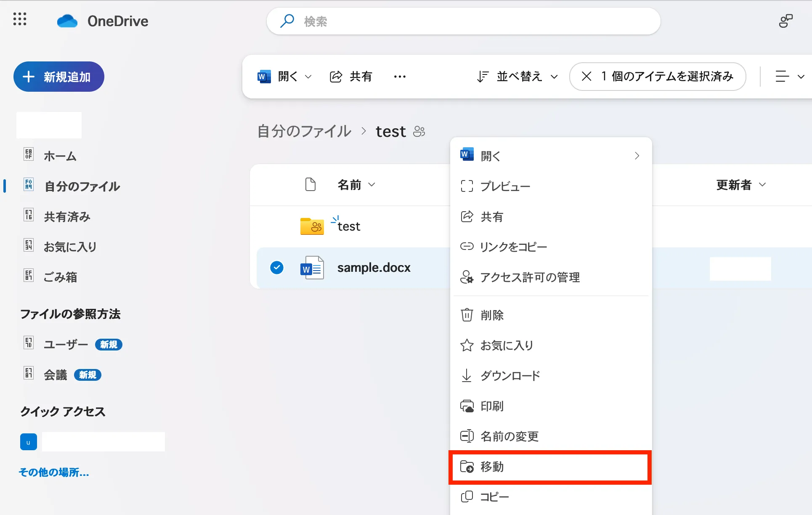Clear selection with the X button
The width and height of the screenshot is (812, 515).
click(586, 77)
